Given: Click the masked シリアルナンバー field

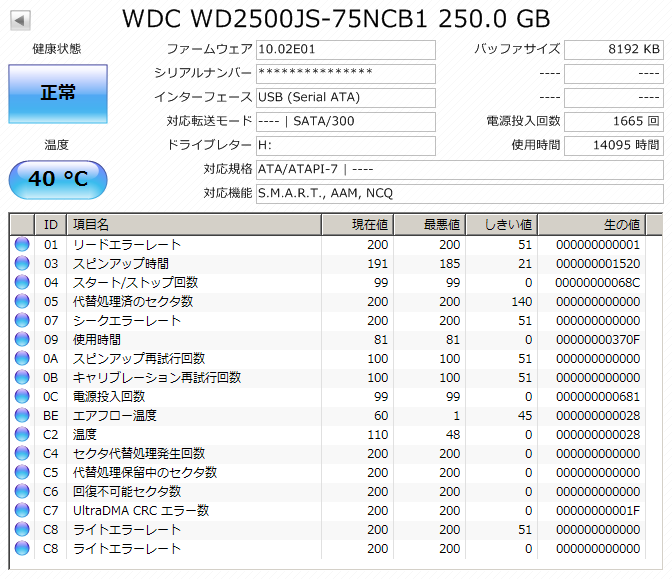Looking at the screenshot, I should coord(346,74).
